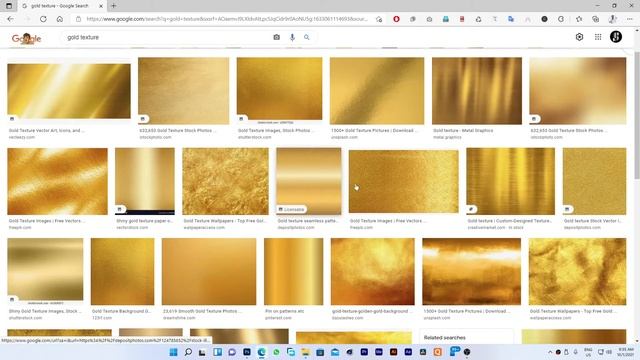Open the orange Q app in taskbar
640x360 pixels.
[x=438, y=352]
